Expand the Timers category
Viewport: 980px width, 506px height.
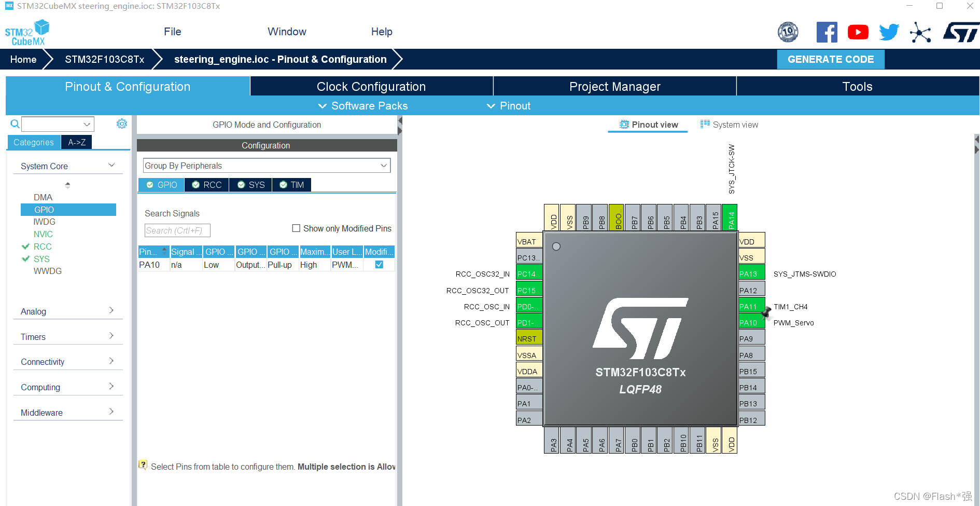click(67, 337)
